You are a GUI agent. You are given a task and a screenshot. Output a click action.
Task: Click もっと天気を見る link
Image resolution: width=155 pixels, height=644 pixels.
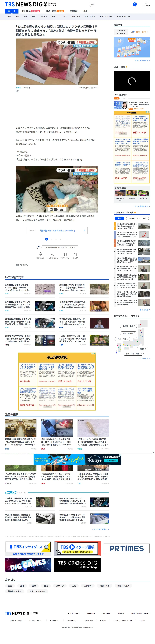[142, 60]
